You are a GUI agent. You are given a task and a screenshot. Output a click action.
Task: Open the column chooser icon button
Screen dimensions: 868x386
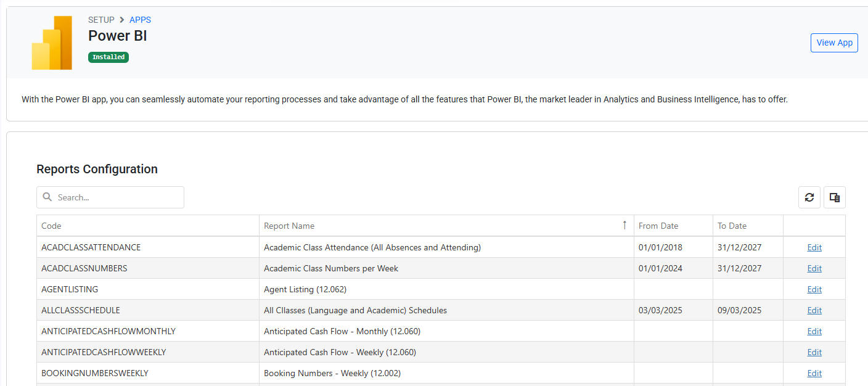pyautogui.click(x=835, y=197)
